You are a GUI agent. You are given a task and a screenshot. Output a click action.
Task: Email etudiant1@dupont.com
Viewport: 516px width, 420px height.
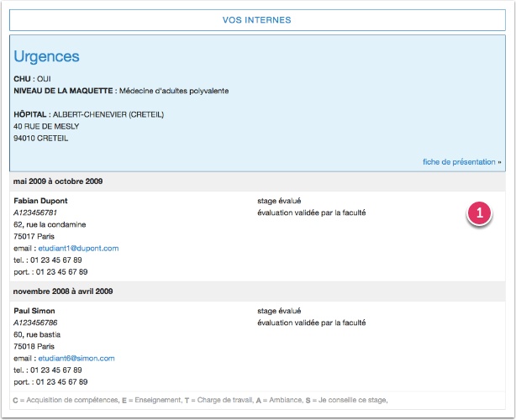[x=78, y=249]
